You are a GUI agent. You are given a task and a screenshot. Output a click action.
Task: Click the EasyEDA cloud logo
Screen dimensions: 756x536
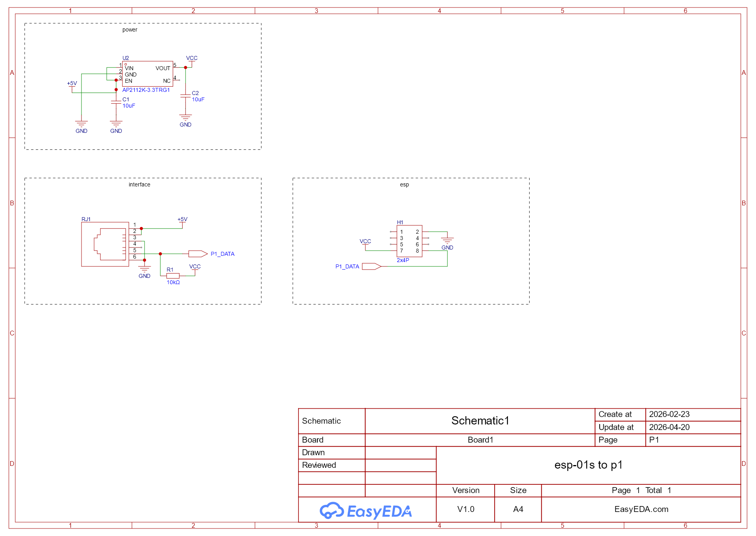point(366,511)
